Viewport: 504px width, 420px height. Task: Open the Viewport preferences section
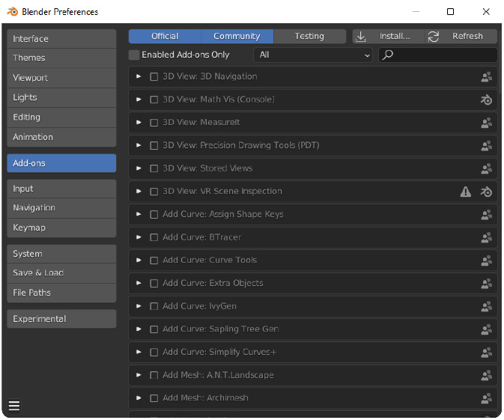[x=61, y=78]
